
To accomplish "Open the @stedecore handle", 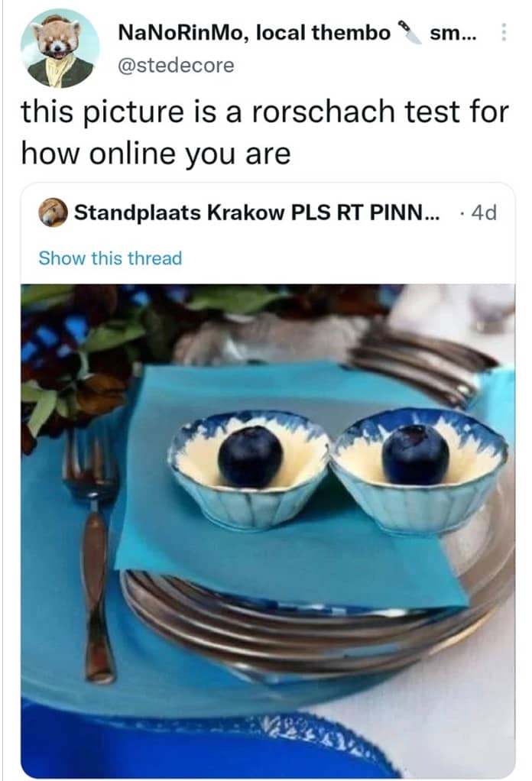I will [176, 65].
